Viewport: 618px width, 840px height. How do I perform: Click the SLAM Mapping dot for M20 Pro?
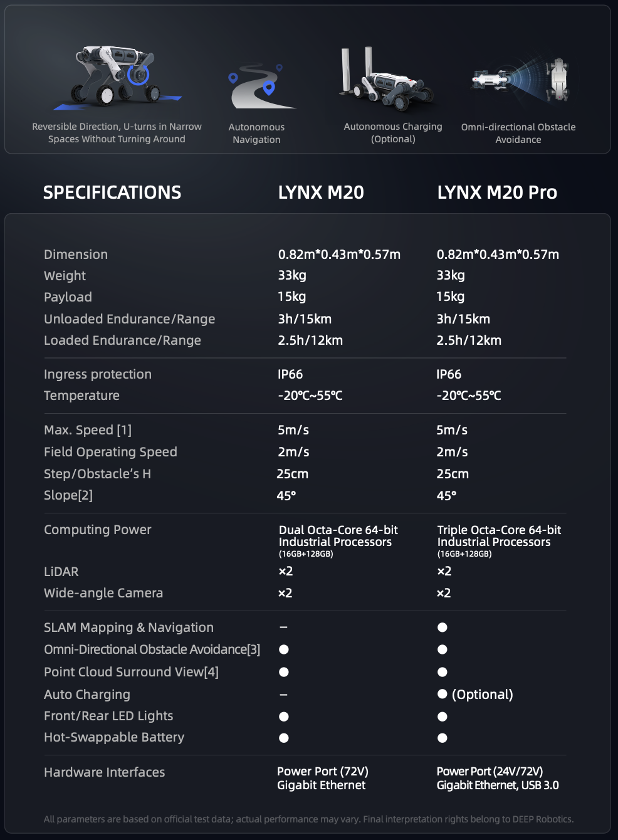[x=443, y=627]
